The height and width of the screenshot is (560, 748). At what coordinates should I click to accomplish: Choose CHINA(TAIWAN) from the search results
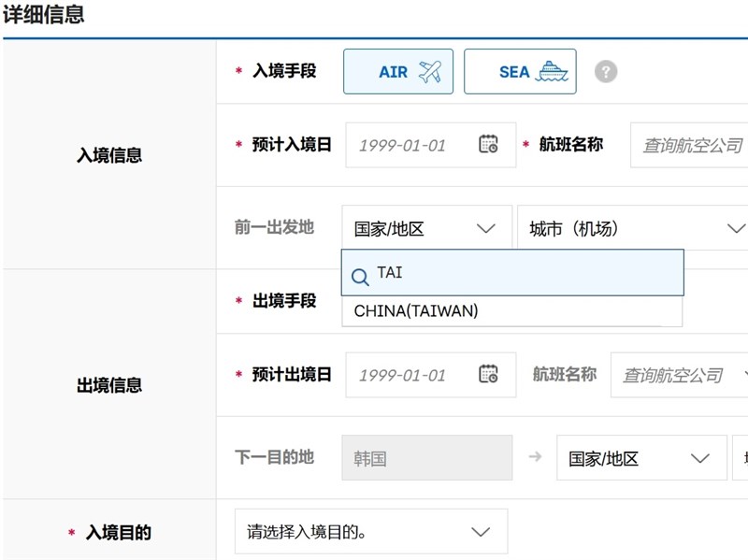pyautogui.click(x=416, y=311)
